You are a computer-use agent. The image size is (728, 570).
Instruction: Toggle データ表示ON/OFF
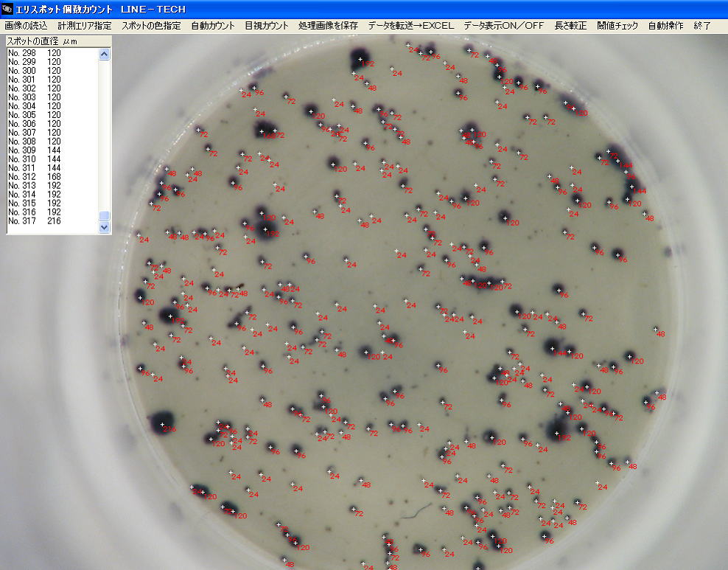[504, 25]
